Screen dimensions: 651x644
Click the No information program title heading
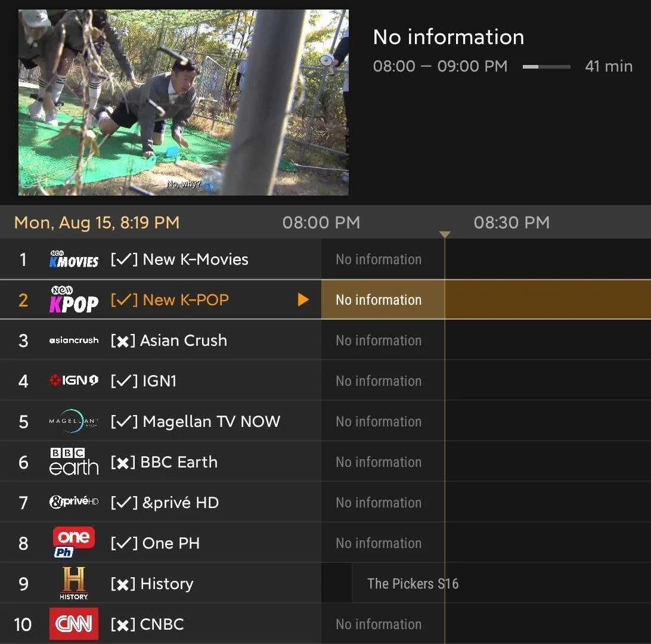(448, 37)
